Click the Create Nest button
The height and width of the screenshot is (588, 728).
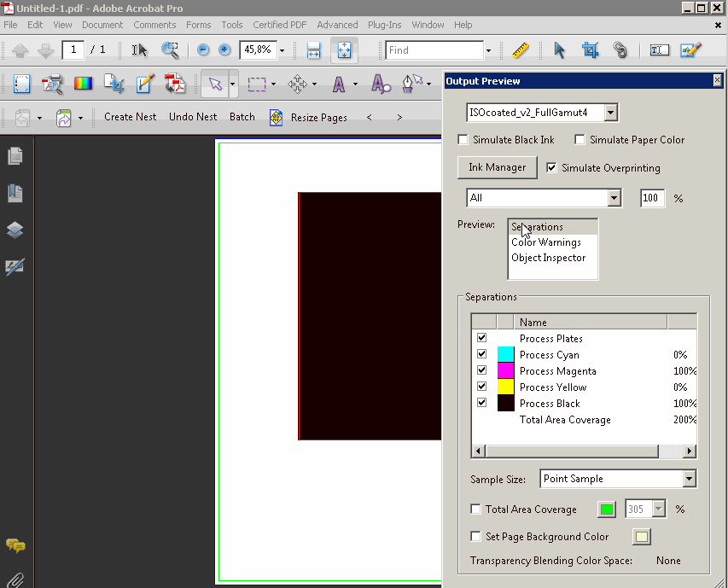point(130,117)
